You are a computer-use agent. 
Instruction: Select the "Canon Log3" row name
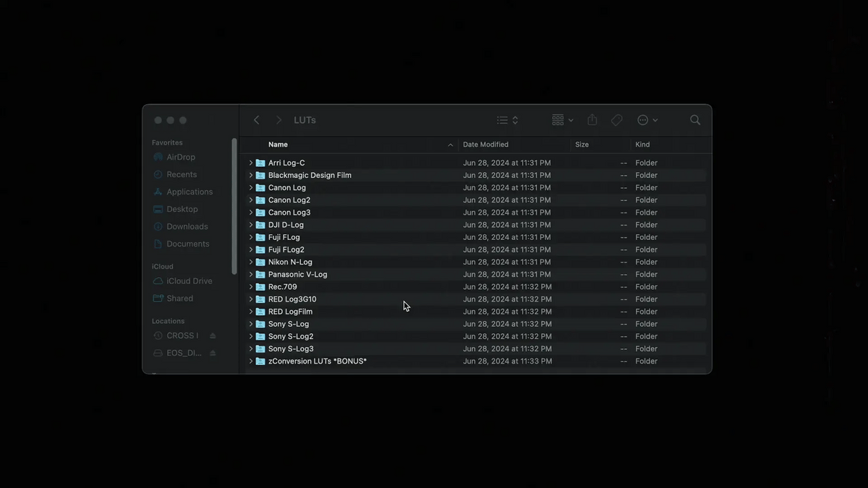289,213
